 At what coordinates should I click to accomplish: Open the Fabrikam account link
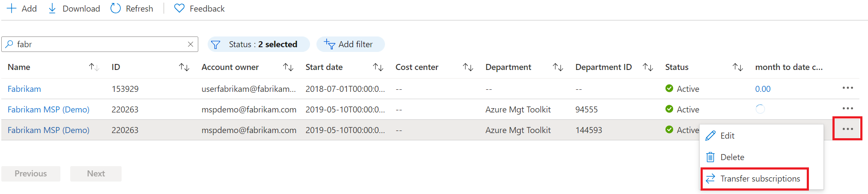point(24,89)
